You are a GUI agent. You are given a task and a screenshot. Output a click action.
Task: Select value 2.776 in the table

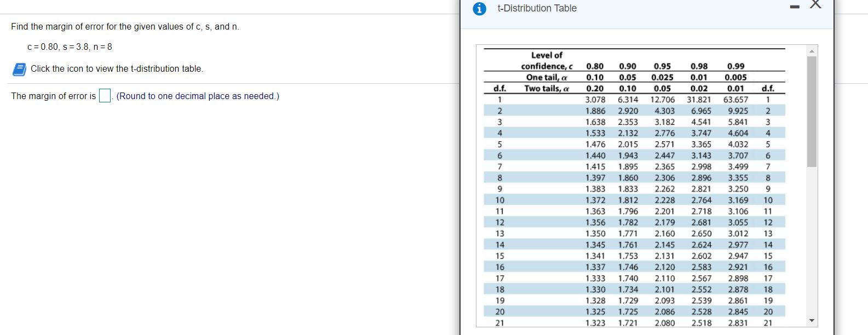(x=665, y=133)
